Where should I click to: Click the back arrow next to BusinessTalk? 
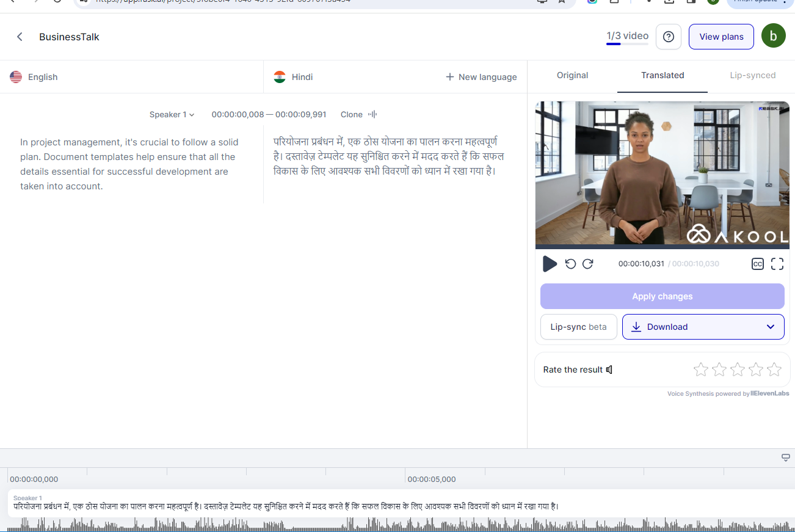point(19,37)
